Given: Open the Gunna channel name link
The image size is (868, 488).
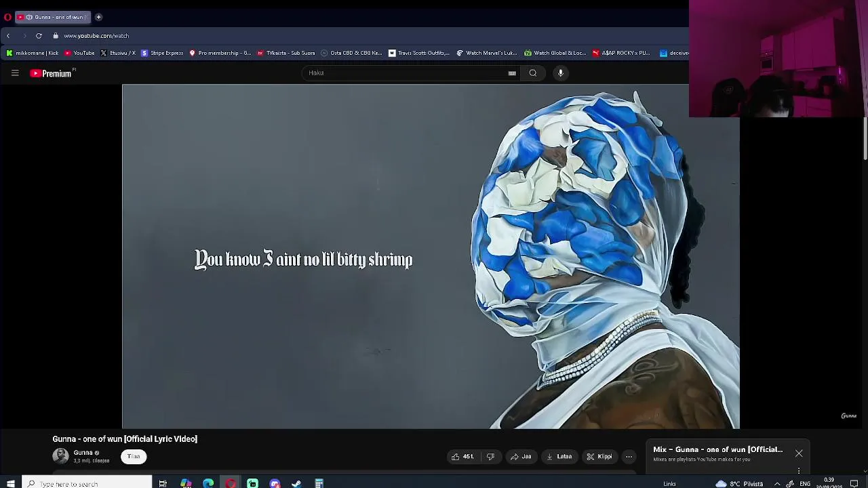Looking at the screenshot, I should point(83,453).
